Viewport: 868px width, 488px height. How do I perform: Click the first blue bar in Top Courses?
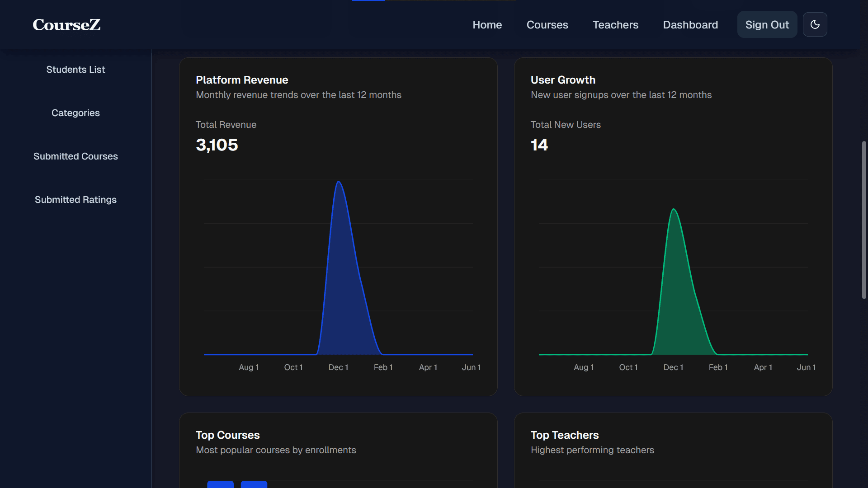[x=220, y=484]
